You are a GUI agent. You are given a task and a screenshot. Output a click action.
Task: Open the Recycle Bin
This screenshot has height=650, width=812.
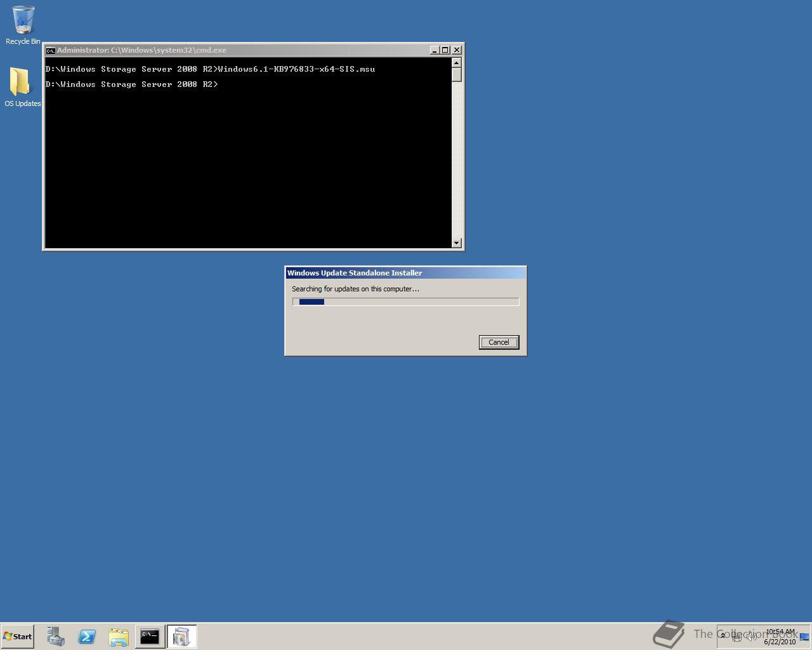22,19
